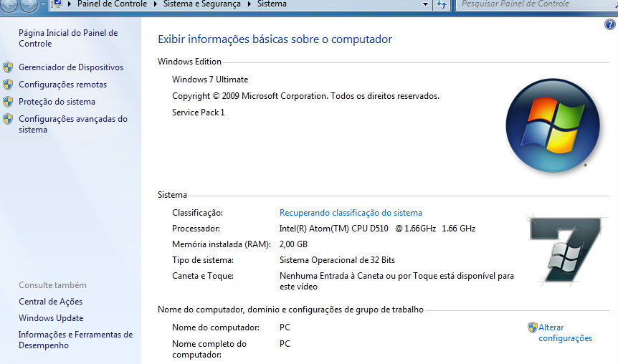Click the shield icon beside Configurações avançadas
The height and width of the screenshot is (364, 618).
(8, 119)
